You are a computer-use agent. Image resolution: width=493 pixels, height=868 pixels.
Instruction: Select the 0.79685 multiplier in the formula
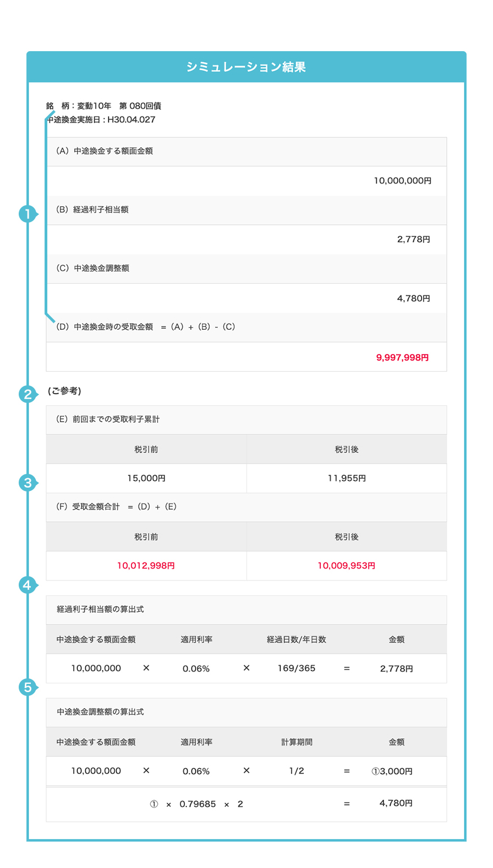(198, 804)
